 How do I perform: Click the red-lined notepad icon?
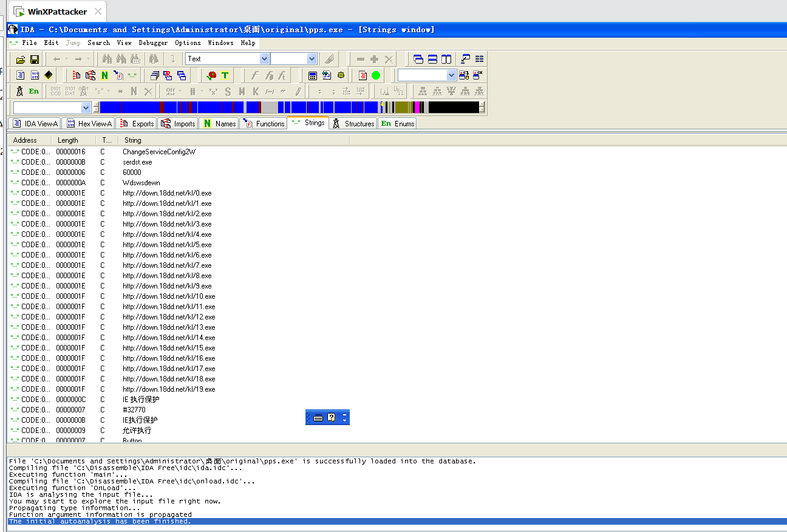363,75
